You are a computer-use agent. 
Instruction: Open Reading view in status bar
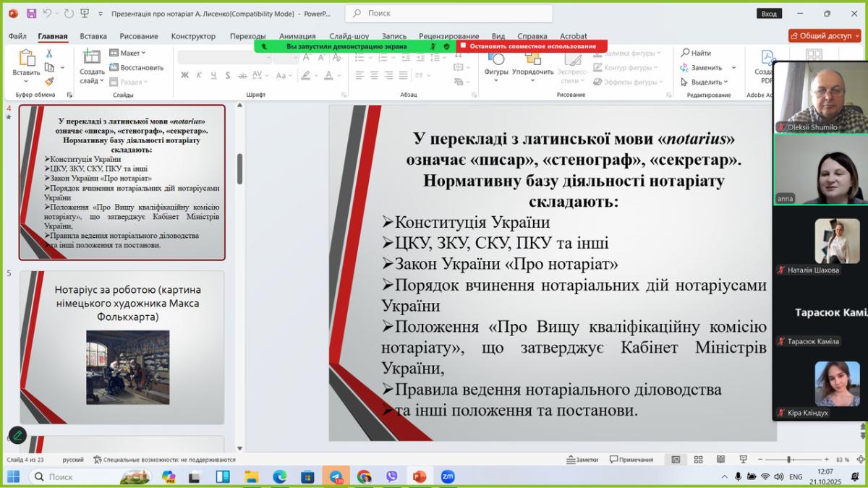[720, 460]
